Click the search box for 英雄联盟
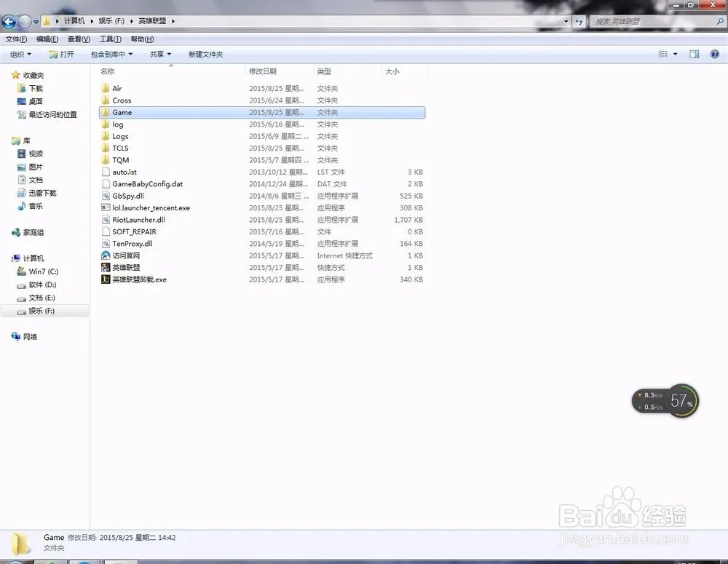 coord(652,21)
